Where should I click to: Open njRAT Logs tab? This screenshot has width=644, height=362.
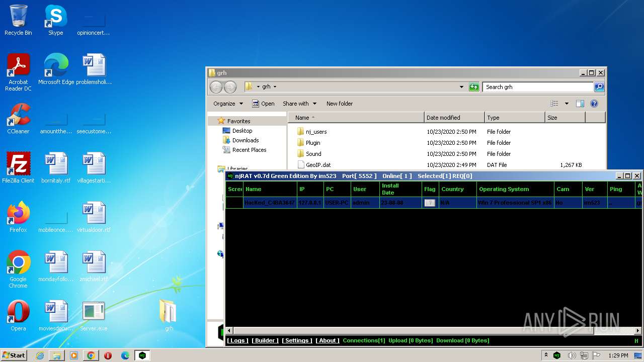click(237, 341)
